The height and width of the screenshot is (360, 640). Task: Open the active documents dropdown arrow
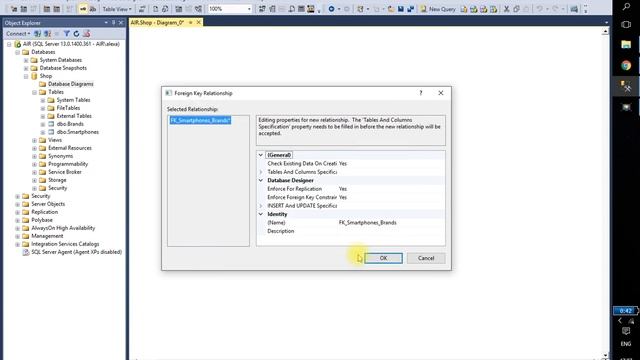coord(606,23)
